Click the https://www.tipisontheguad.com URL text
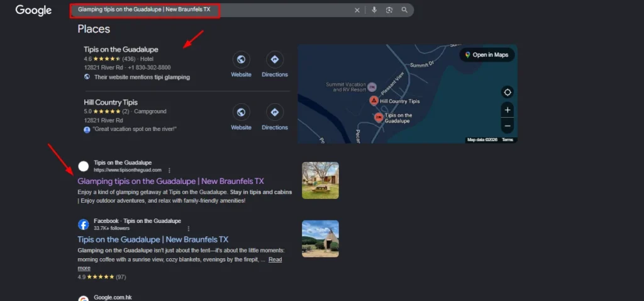Screen dimensions: 644x301 pyautogui.click(x=127, y=170)
